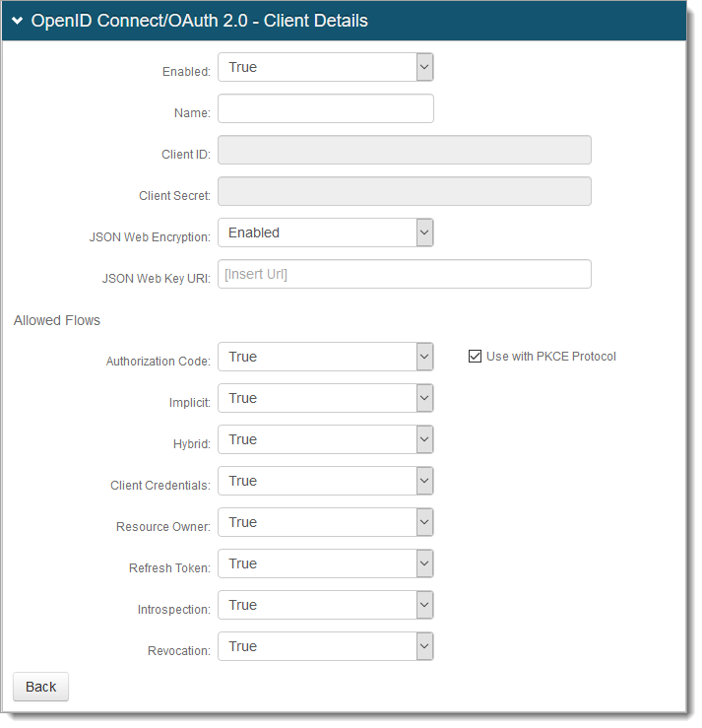This screenshot has height=728, width=702.
Task: Expand the Resource Owner dropdown
Action: click(x=325, y=523)
